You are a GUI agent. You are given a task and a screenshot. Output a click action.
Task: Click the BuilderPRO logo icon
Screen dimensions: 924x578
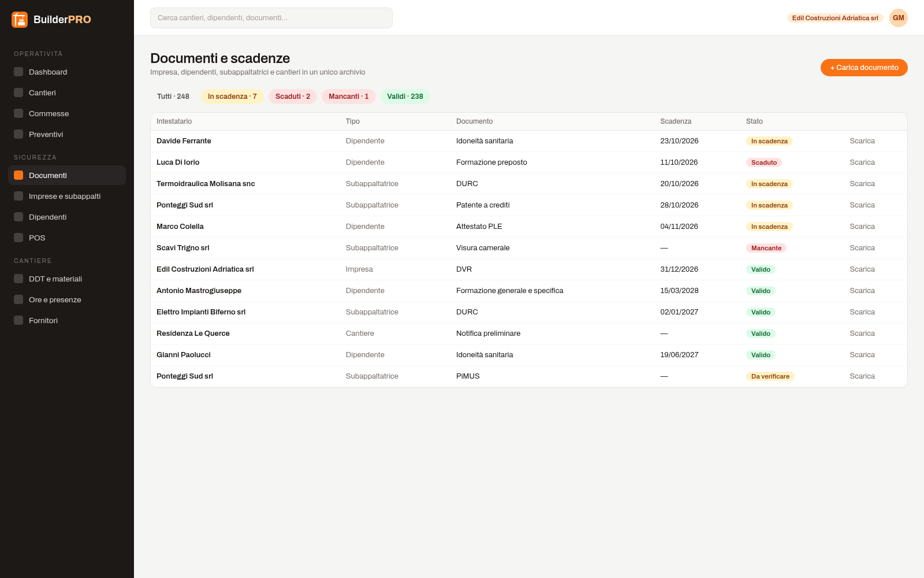point(20,20)
